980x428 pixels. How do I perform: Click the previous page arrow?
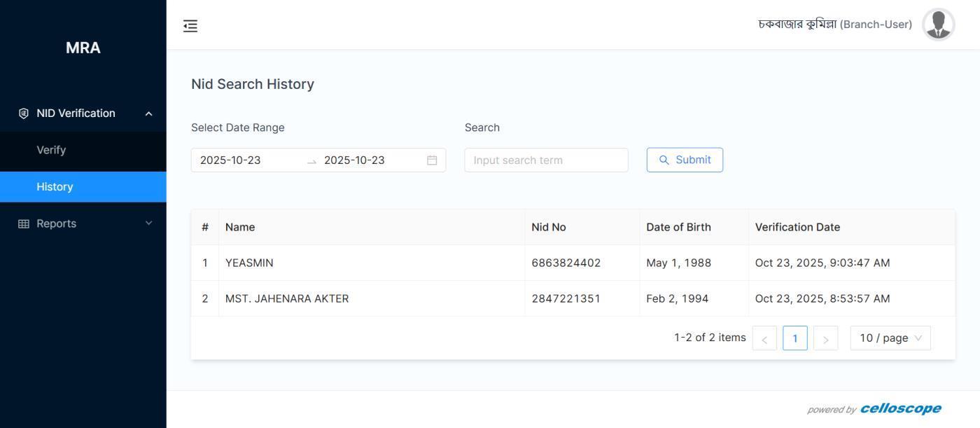(x=764, y=339)
